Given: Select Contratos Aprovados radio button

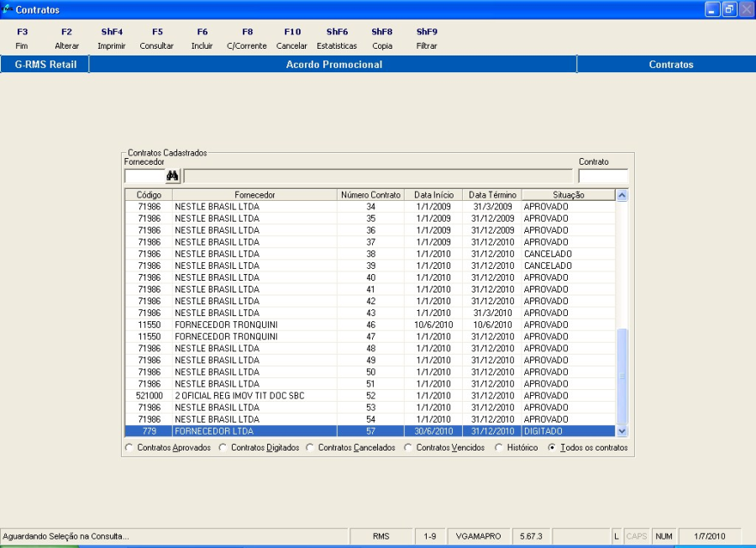Looking at the screenshot, I should coord(129,448).
